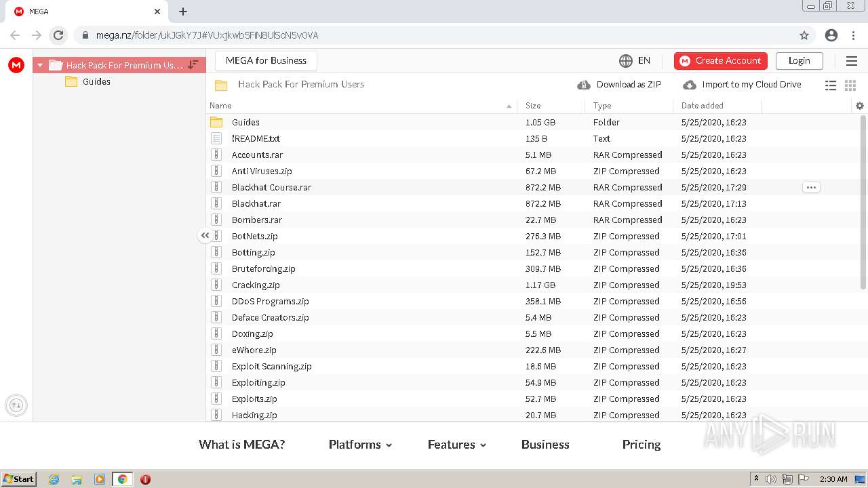The height and width of the screenshot is (488, 868).
Task: Click the address bar URL
Action: click(x=207, y=35)
